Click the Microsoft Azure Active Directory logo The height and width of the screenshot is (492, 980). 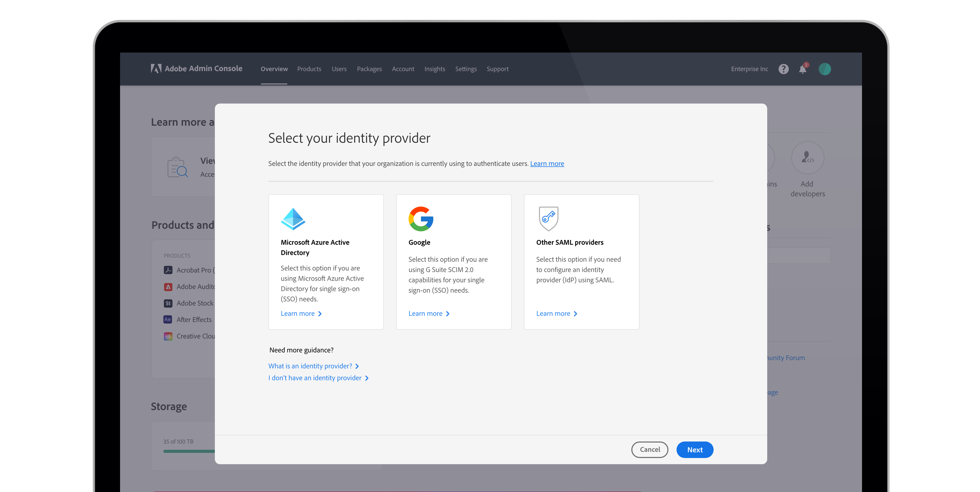[293, 219]
